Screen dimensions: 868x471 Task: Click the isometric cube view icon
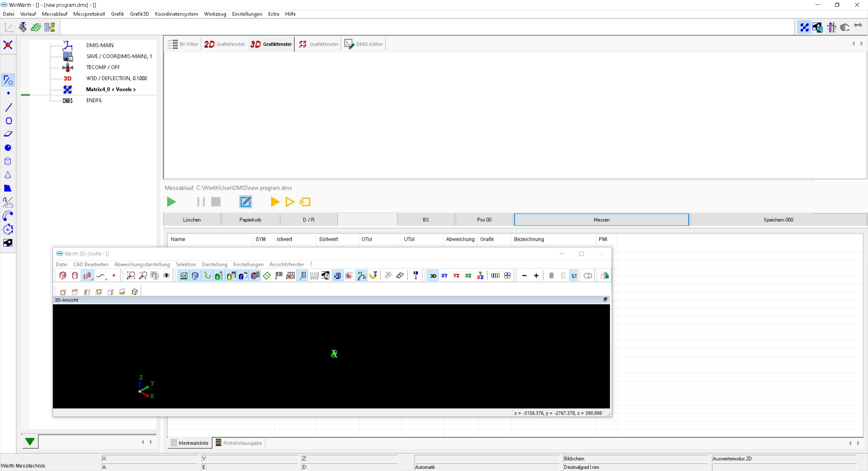[x=135, y=292]
